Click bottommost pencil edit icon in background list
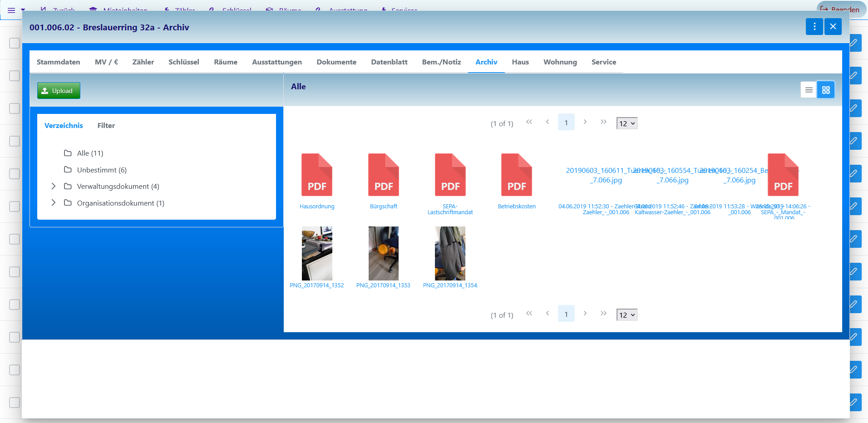Screen dimensions: 868x423 click(x=854, y=402)
